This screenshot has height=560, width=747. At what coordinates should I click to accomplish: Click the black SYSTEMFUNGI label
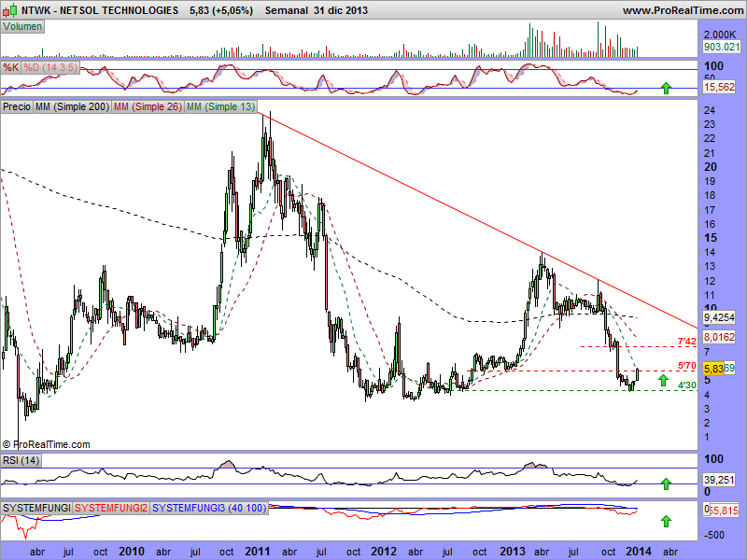pyautogui.click(x=36, y=508)
